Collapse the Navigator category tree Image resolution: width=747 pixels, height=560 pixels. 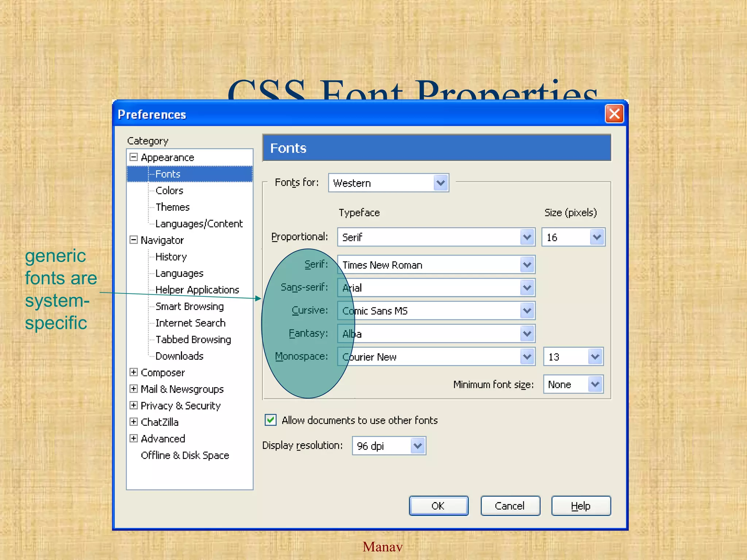click(x=133, y=240)
